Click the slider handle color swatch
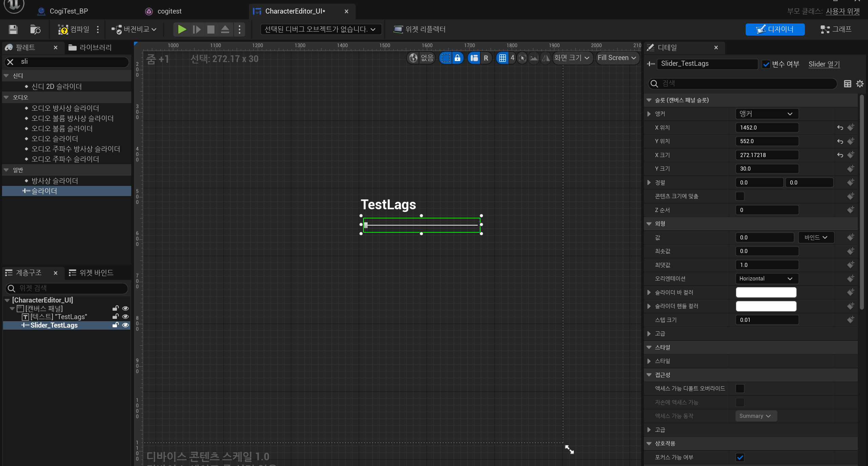This screenshot has height=466, width=868. click(x=766, y=306)
